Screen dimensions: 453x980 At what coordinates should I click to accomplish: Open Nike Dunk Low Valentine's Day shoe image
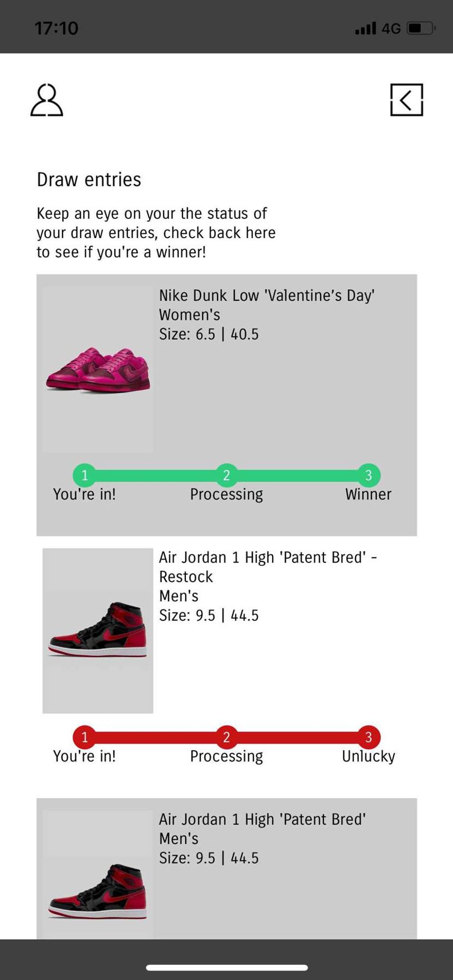pyautogui.click(x=98, y=369)
